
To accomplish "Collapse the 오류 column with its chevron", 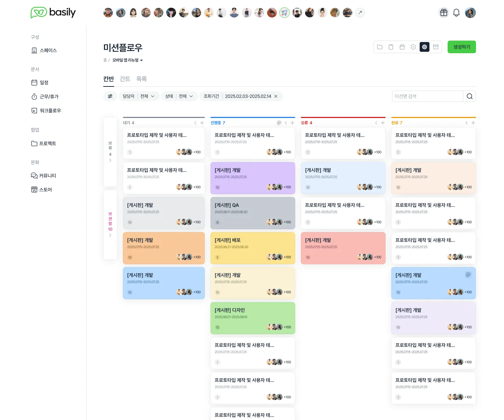I will (376, 123).
